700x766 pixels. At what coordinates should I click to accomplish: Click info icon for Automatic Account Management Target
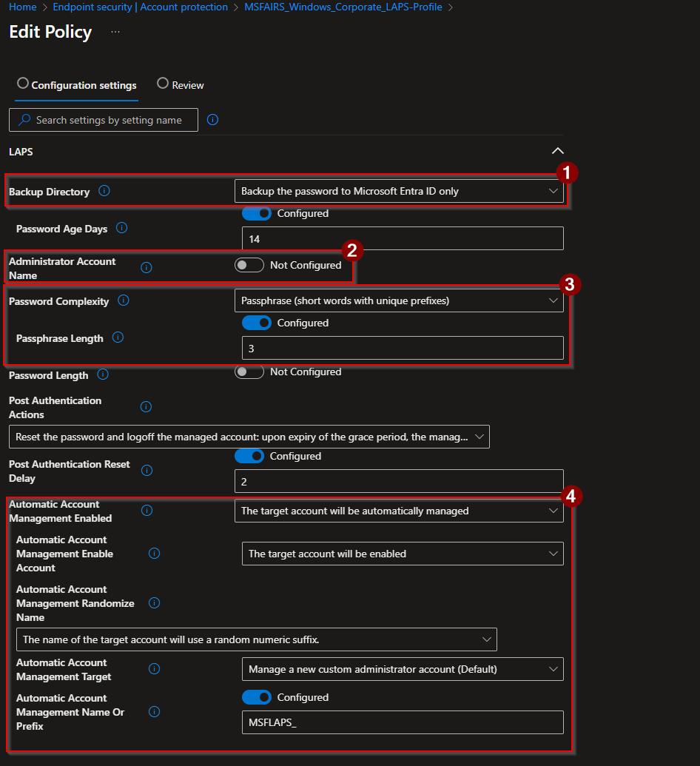click(154, 669)
